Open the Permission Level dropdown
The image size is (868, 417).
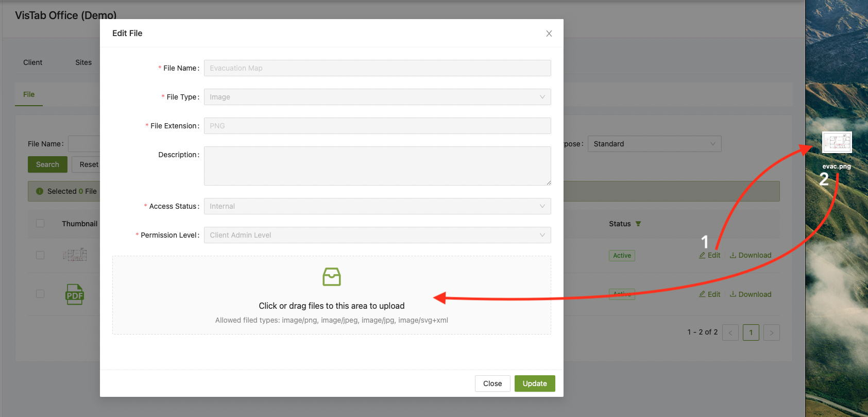coord(378,235)
